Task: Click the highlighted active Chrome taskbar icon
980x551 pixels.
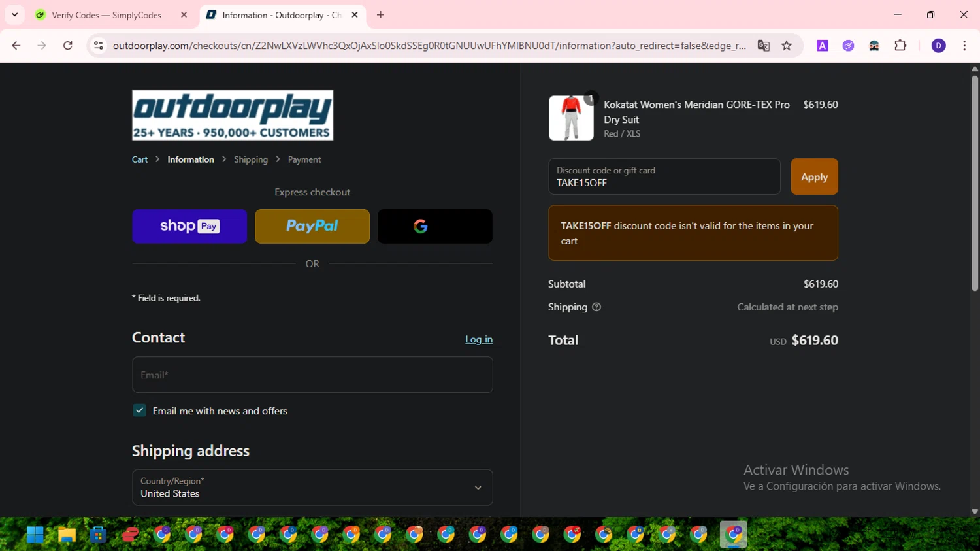Action: click(733, 535)
